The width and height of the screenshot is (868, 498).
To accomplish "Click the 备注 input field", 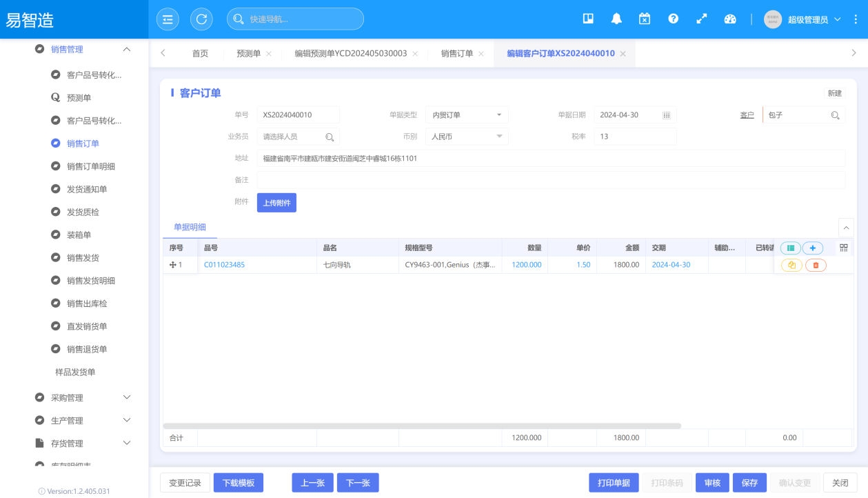I will [550, 180].
